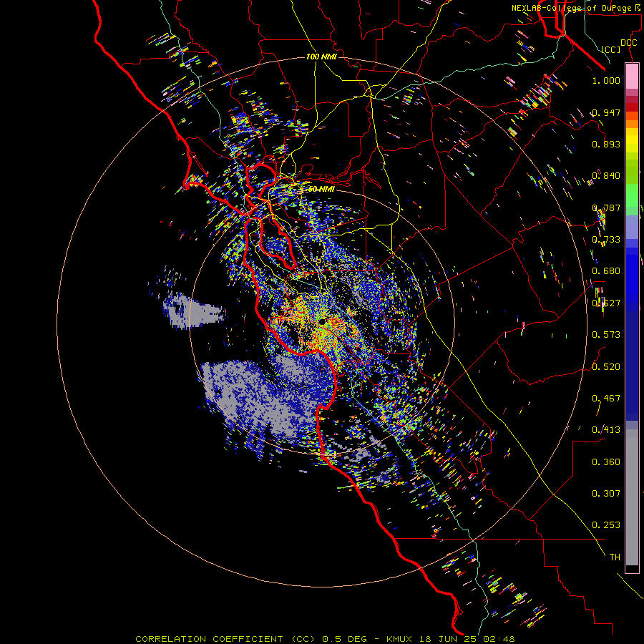Click the NEXLAB-College of DuPage header text
This screenshot has width=644, height=644.
tap(577, 8)
